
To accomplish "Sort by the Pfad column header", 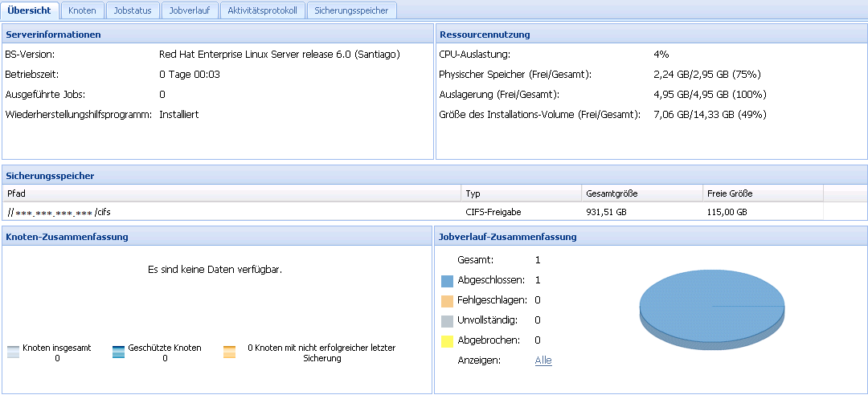I will coord(231,193).
